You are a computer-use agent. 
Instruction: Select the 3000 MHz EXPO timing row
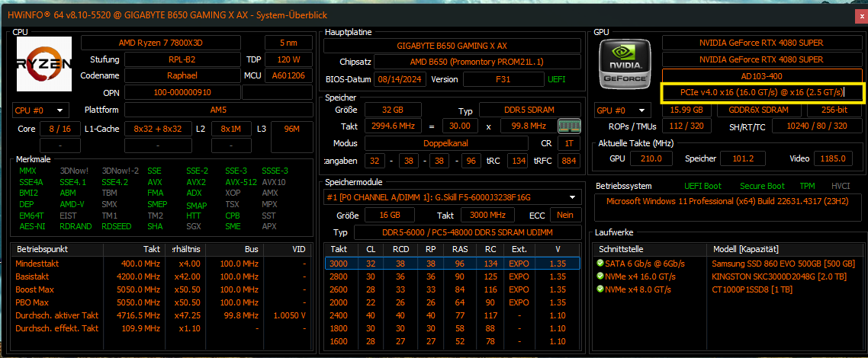click(x=452, y=264)
